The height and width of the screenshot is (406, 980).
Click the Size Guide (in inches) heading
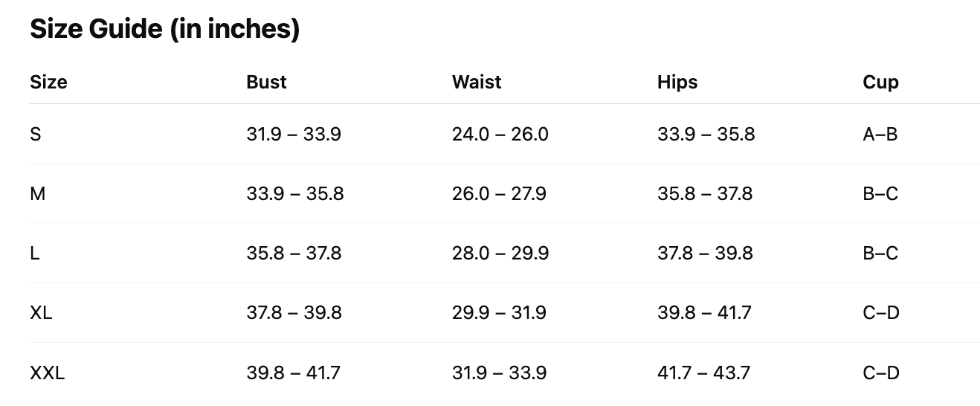[x=164, y=30]
